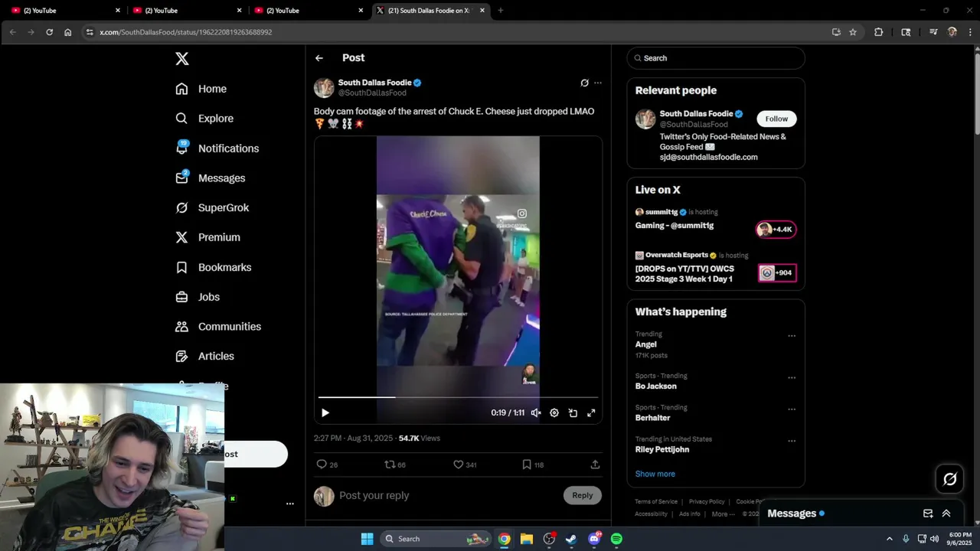
Task: Open Communities in the sidebar
Action: tap(218, 326)
